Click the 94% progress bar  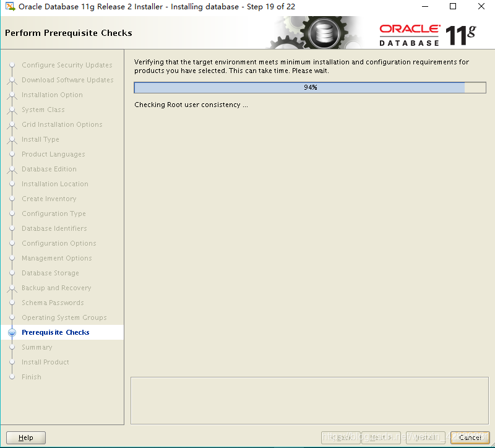310,87
